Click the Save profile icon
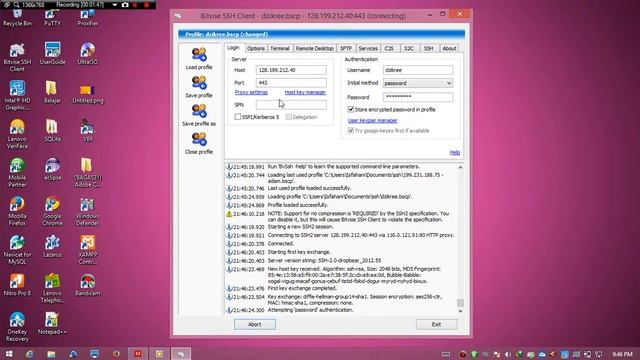 (x=199, y=82)
